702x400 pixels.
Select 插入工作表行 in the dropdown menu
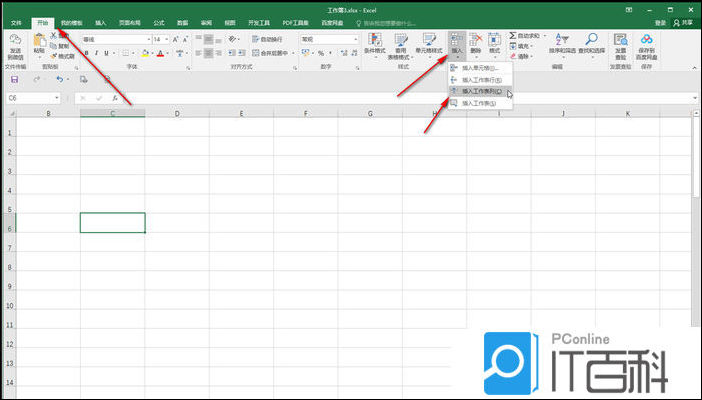coord(480,80)
